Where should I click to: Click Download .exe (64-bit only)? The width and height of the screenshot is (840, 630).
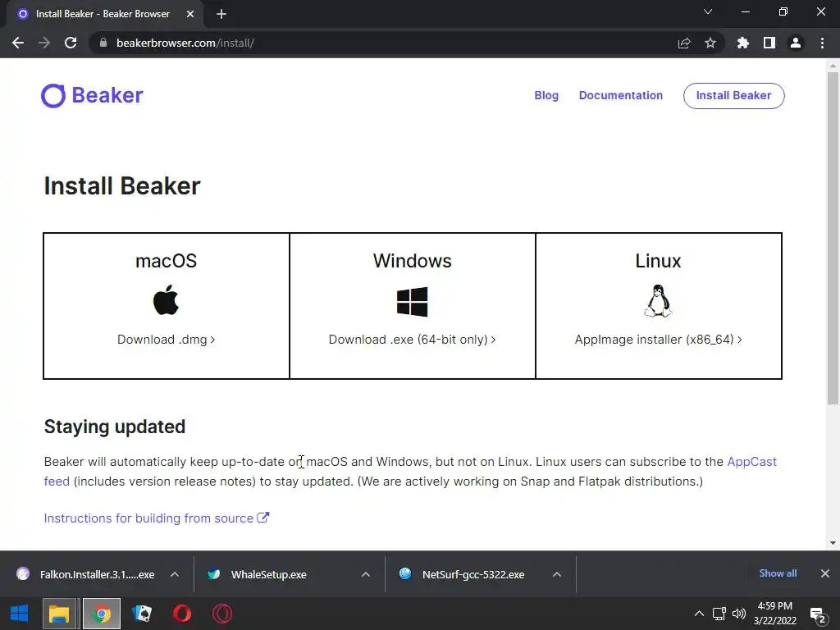pyautogui.click(x=412, y=340)
